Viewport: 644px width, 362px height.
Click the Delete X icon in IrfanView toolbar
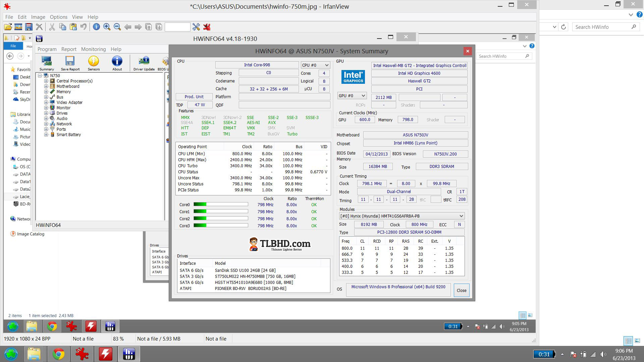(x=39, y=27)
